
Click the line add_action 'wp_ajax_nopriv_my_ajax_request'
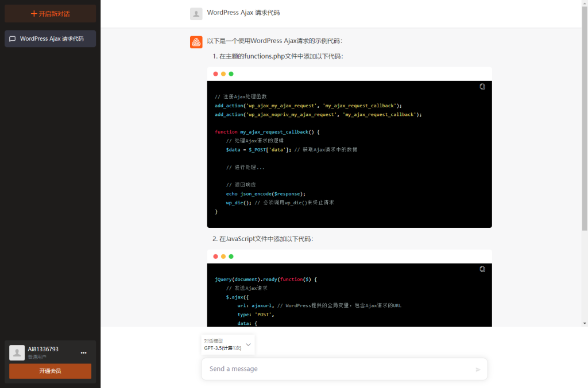click(318, 115)
